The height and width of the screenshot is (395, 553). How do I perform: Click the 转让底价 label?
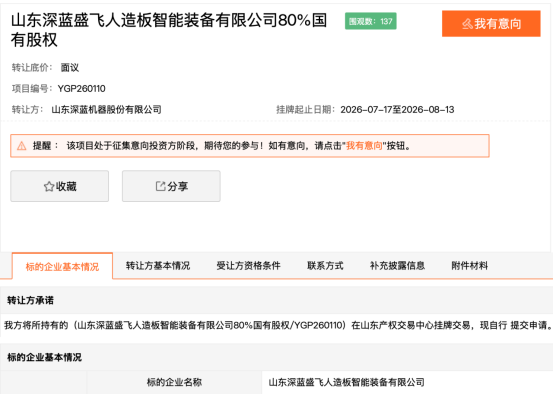32,67
